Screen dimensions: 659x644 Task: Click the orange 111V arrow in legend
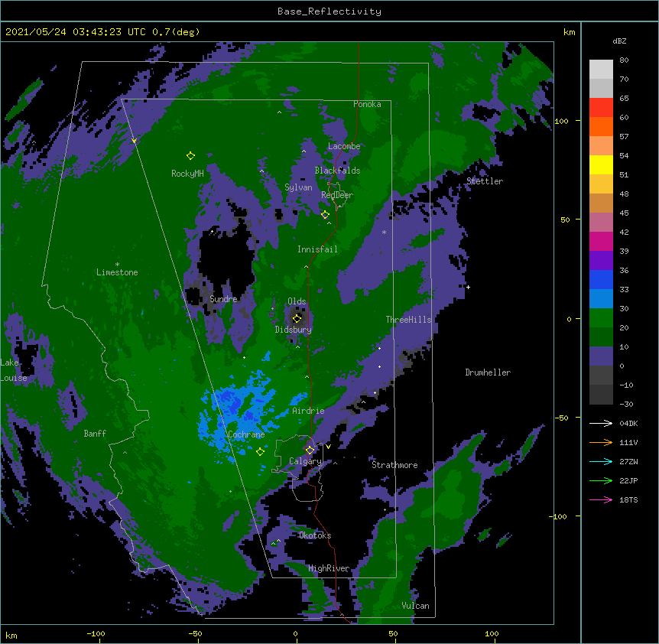601,442
